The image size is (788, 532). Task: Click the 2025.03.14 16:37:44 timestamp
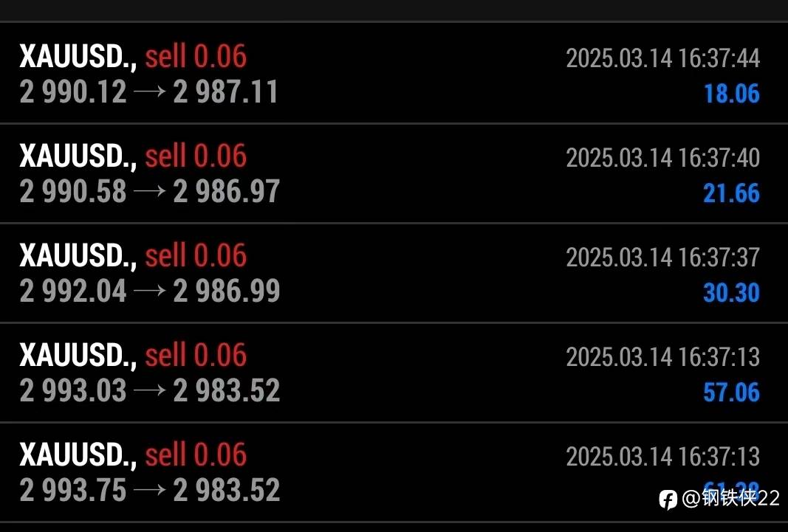662,58
